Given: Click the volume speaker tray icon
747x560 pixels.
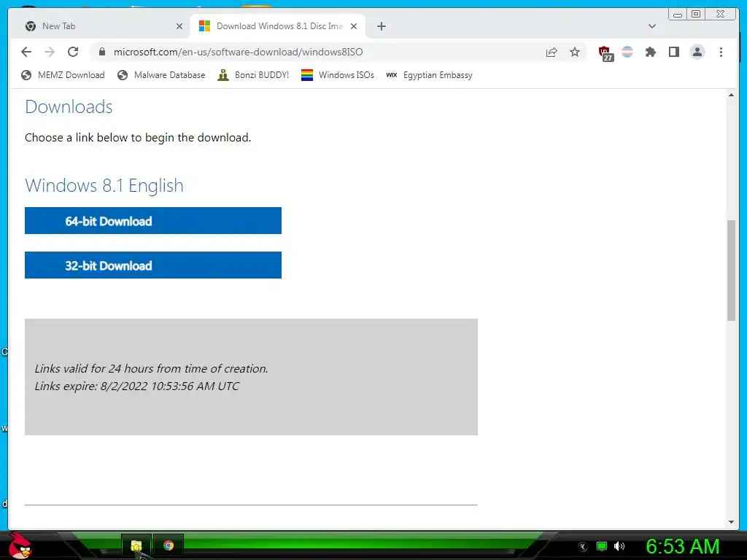Looking at the screenshot, I should pyautogui.click(x=619, y=546).
